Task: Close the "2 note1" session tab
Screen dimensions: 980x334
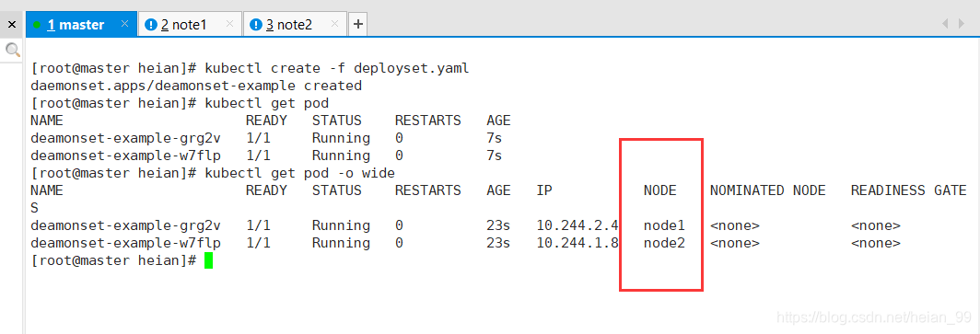Action: click(229, 24)
